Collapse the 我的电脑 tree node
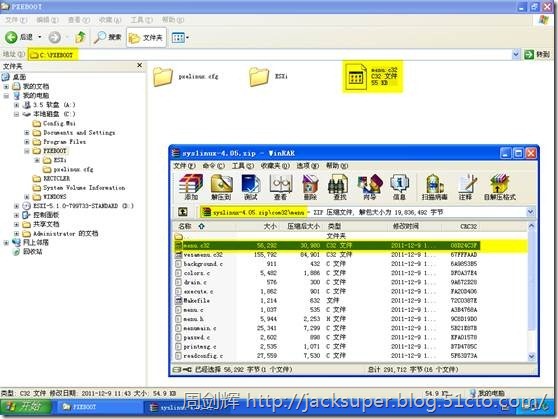558x419 pixels. point(6,96)
